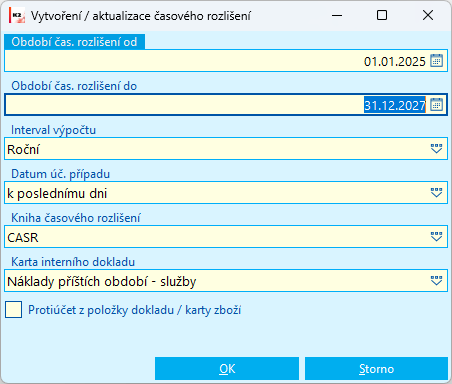
Task: Click 'Náklady příštích období - služby' value
Action: click(226, 281)
